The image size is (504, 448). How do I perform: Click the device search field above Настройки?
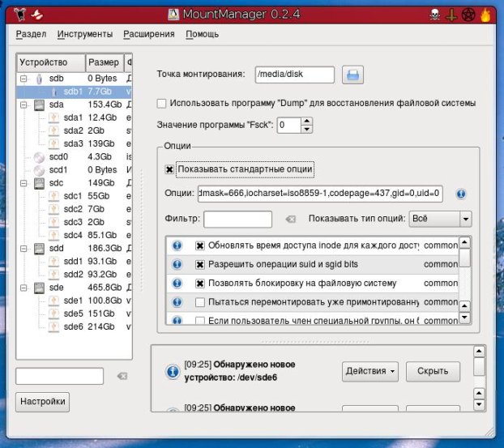[x=59, y=376]
